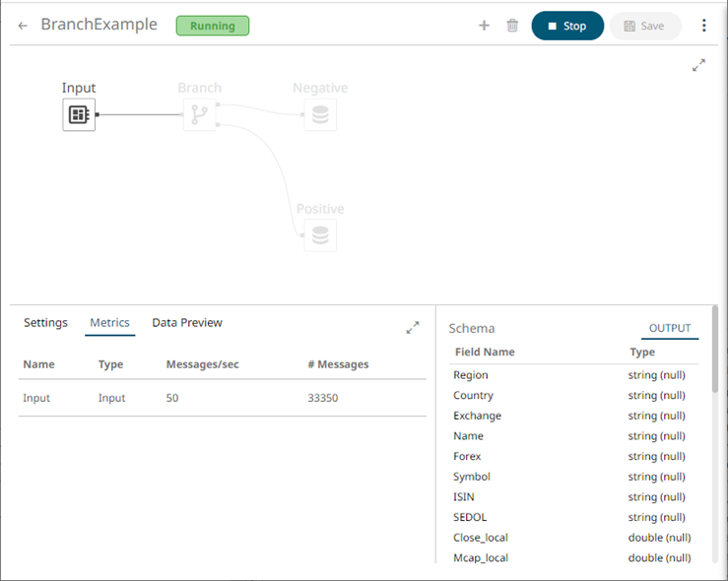The width and height of the screenshot is (728, 581).
Task: Select the Metrics tab
Action: (x=109, y=323)
